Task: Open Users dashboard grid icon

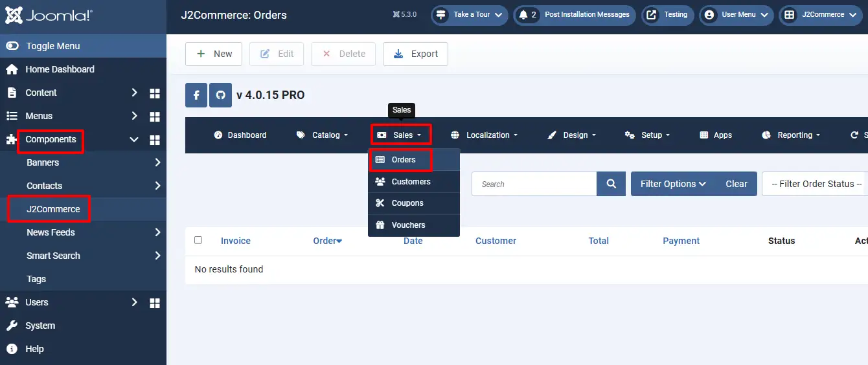Action: 155,303
